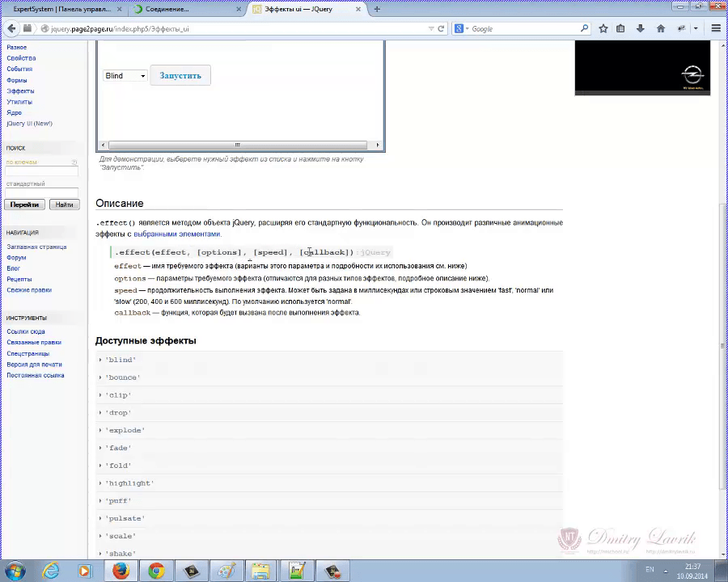The width and height of the screenshot is (728, 582).
Task: Open a new tab with plus button
Action: tap(377, 9)
